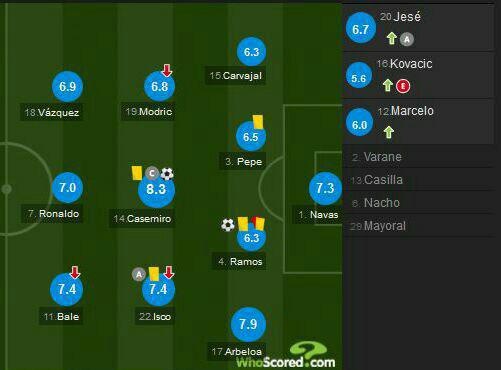
Task: Click Ramos's second-yellow red card icon
Action: (258, 224)
